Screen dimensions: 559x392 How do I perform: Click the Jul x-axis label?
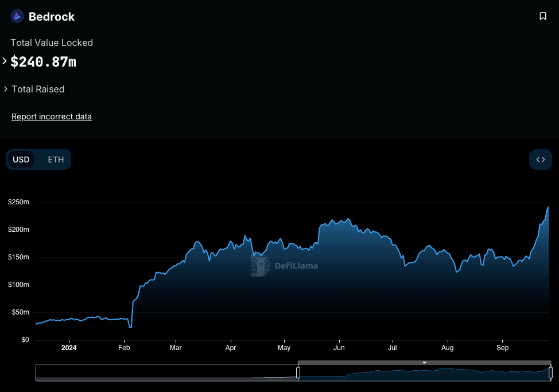click(392, 348)
